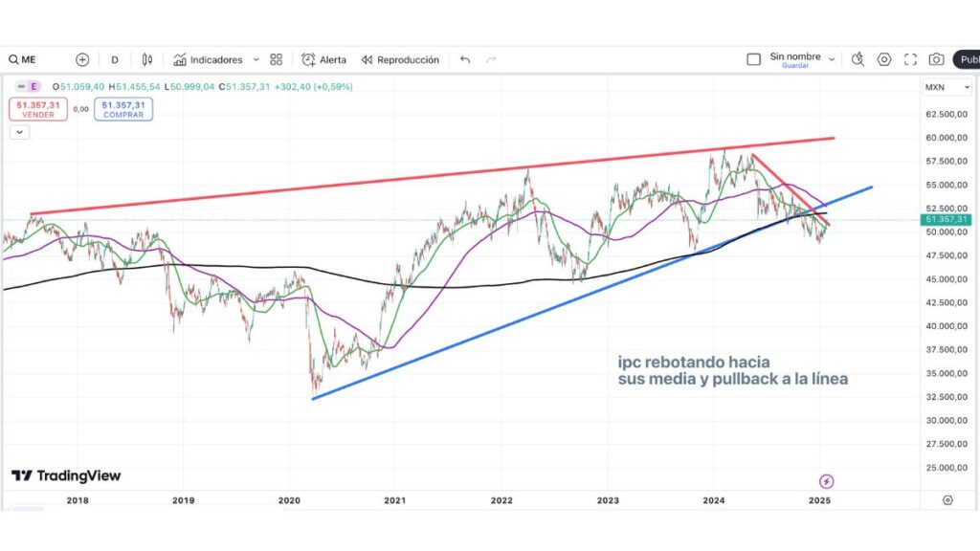The image size is (980, 551).
Task: Expand the legend chevron below VENDER
Action: 20,132
